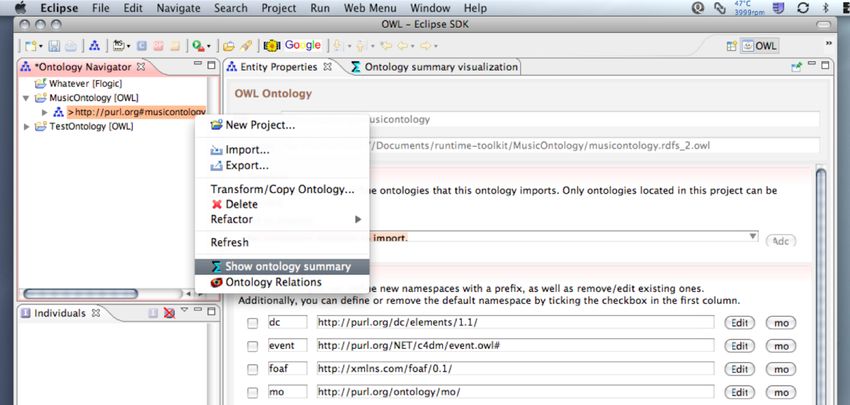Viewport: 850px width, 405px height.
Task: Tick the foaf namespace checkbox
Action: click(x=253, y=369)
